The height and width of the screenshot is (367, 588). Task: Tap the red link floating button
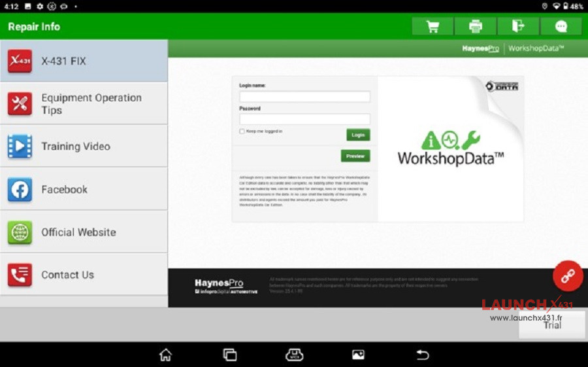(x=567, y=276)
